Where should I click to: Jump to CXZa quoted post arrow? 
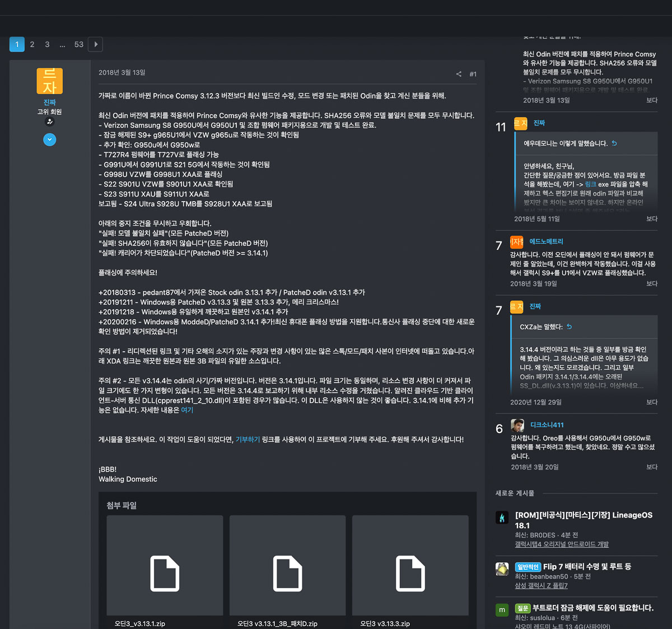pos(570,327)
